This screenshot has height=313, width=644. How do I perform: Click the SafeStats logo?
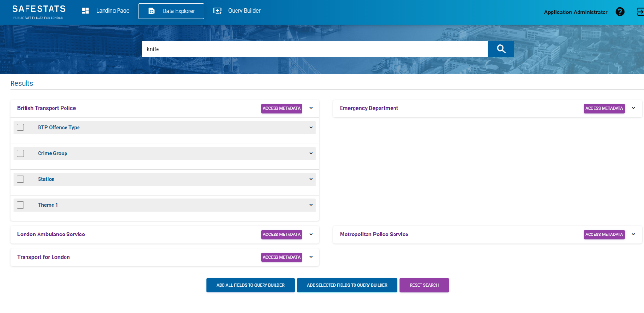39,12
